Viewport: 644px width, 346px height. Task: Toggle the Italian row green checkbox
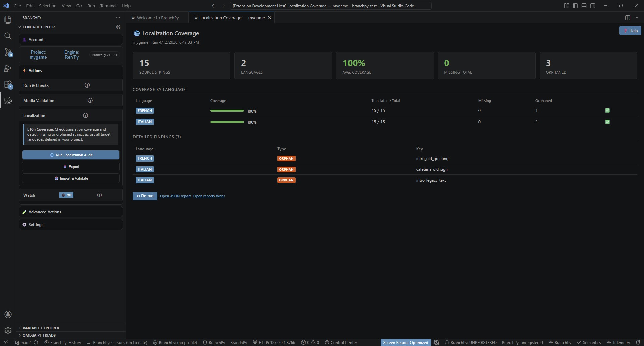(x=607, y=122)
